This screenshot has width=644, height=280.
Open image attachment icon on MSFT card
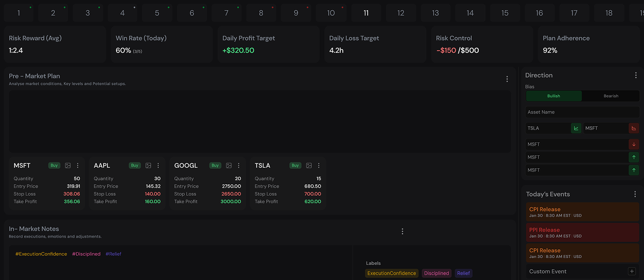click(68, 166)
